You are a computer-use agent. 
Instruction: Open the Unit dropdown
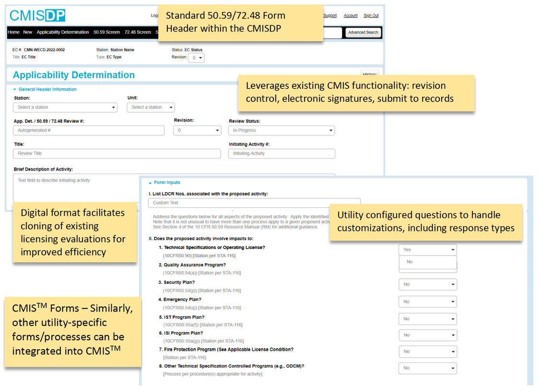click(151, 107)
